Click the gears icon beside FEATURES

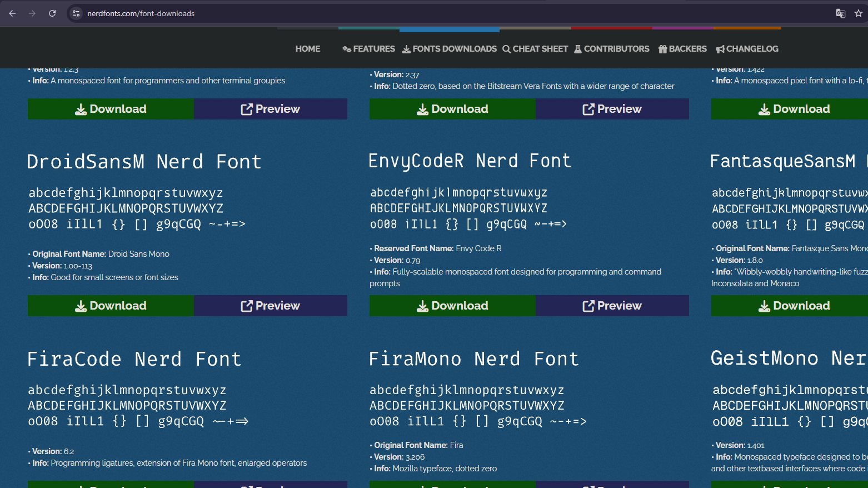coord(347,48)
